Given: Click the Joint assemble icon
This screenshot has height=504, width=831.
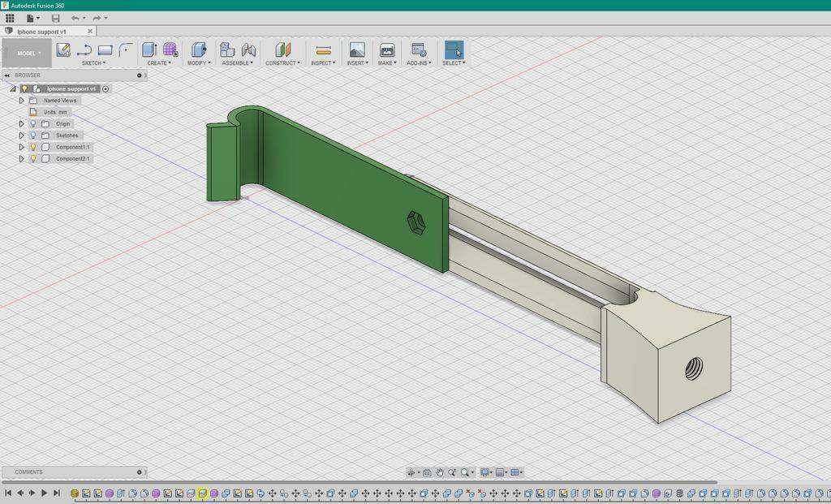Looking at the screenshot, I should [x=248, y=50].
